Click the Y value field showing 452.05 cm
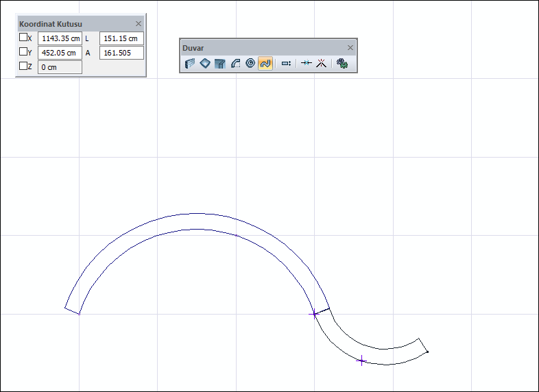 (60, 53)
